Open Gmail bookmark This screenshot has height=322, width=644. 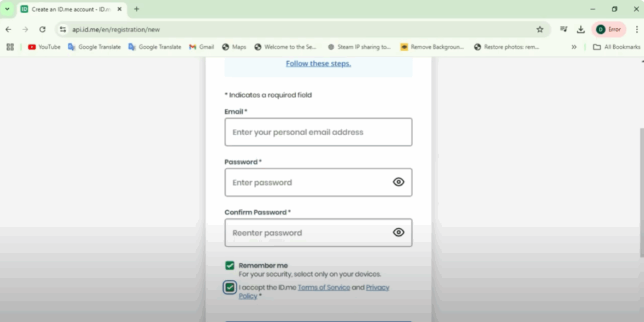tap(201, 47)
